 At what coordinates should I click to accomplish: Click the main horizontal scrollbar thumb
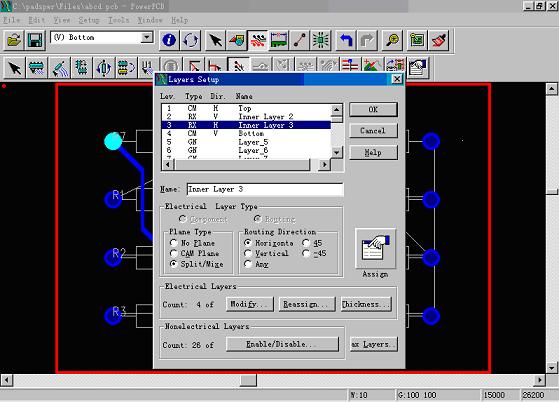tap(248, 380)
